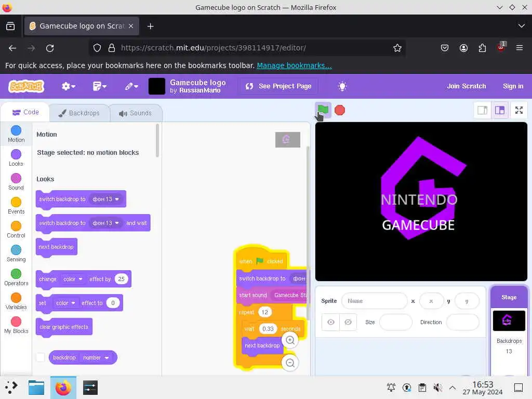This screenshot has height=399, width=532.
Task: Click the Scratch logo
Action: point(26,86)
